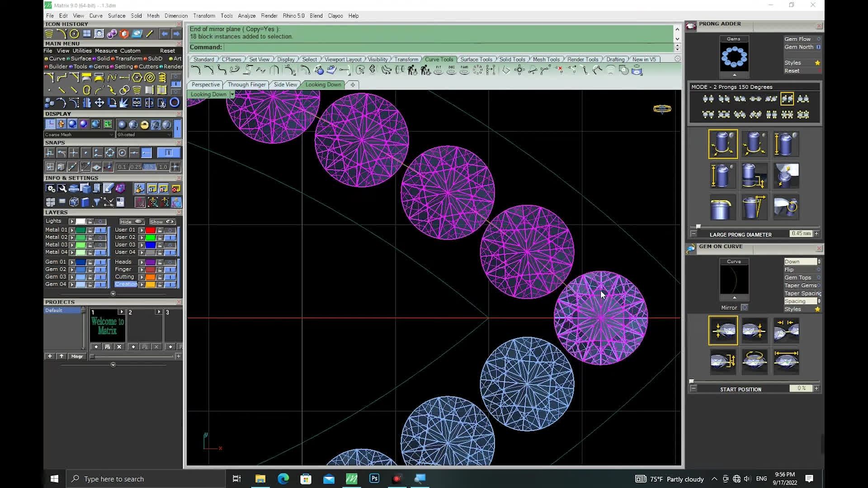
Task: Open the Coarse Mesh dropdown
Action: pyautogui.click(x=111, y=135)
